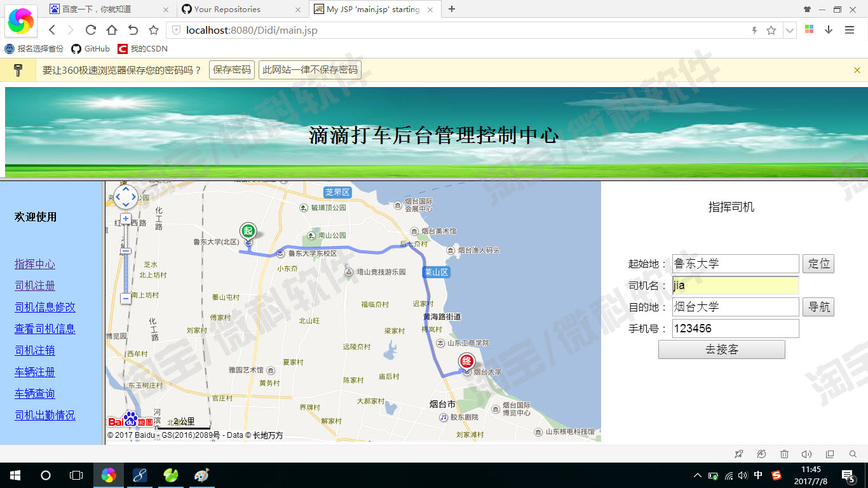Click the 保存密码 button
The height and width of the screenshot is (488, 868).
coord(232,70)
